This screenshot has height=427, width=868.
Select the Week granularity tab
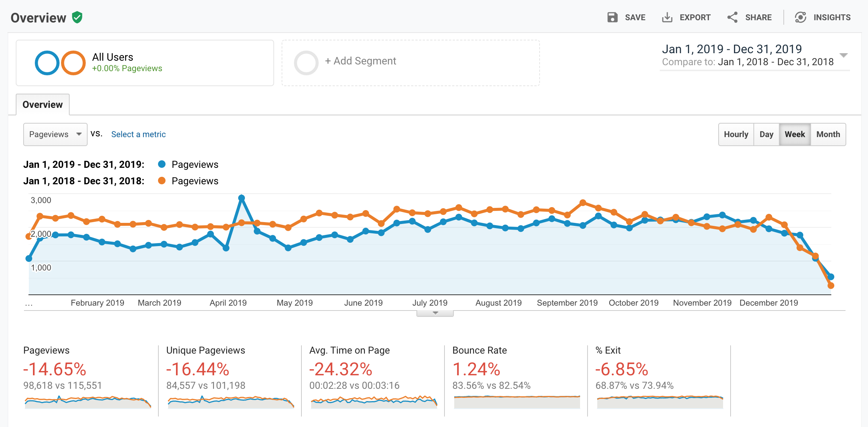pos(795,134)
